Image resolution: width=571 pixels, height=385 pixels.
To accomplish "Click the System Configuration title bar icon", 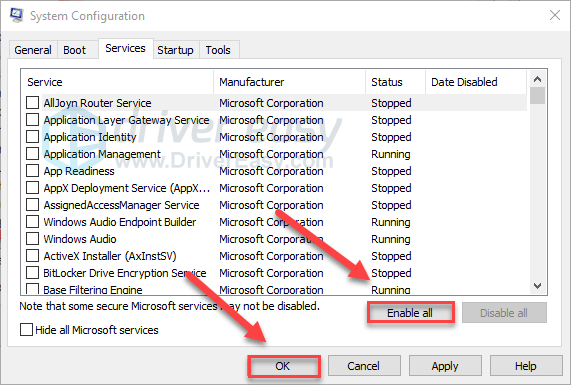I will [16, 15].
